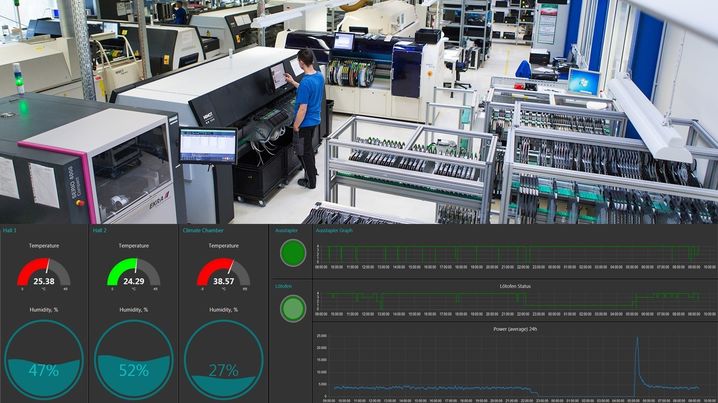Click the Hall 1 temperature gauge reading 25.38
Screen dimensions: 718x403
(x=44, y=272)
